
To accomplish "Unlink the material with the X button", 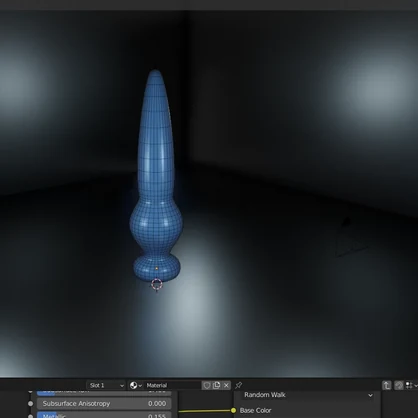I will pyautogui.click(x=226, y=385).
